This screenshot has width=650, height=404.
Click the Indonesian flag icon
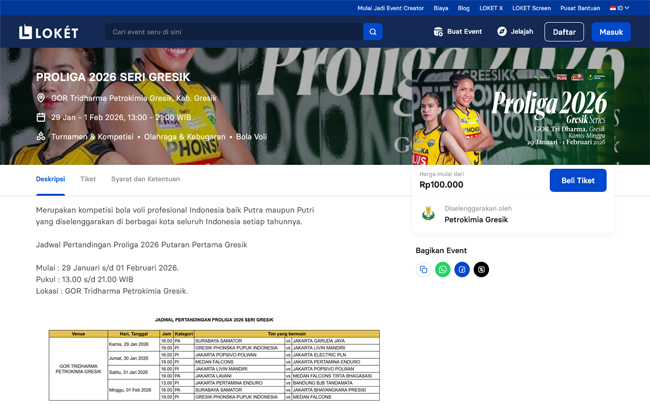point(612,8)
